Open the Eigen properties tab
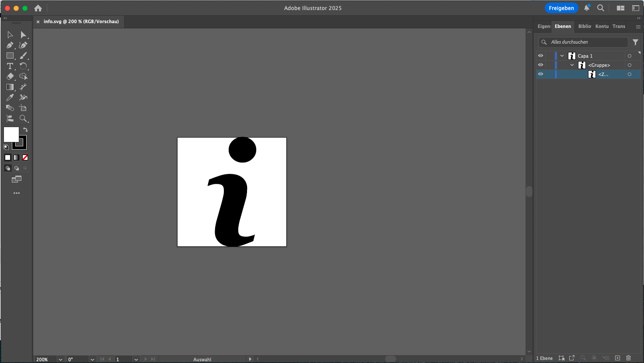 click(x=544, y=27)
